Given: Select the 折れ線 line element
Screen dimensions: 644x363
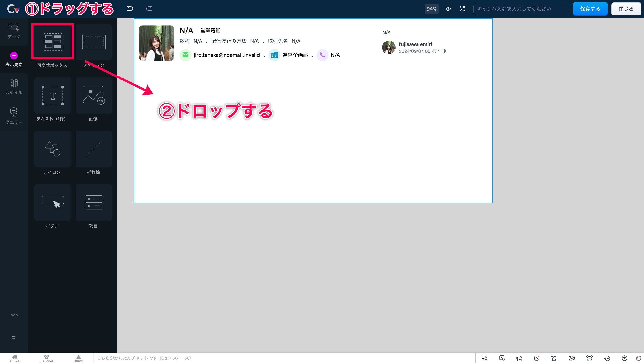Looking at the screenshot, I should point(94,149).
